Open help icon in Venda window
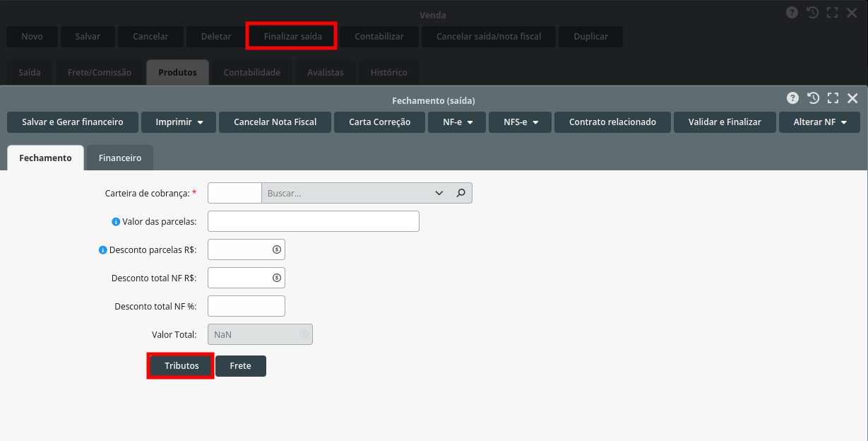The image size is (868, 441). click(793, 12)
